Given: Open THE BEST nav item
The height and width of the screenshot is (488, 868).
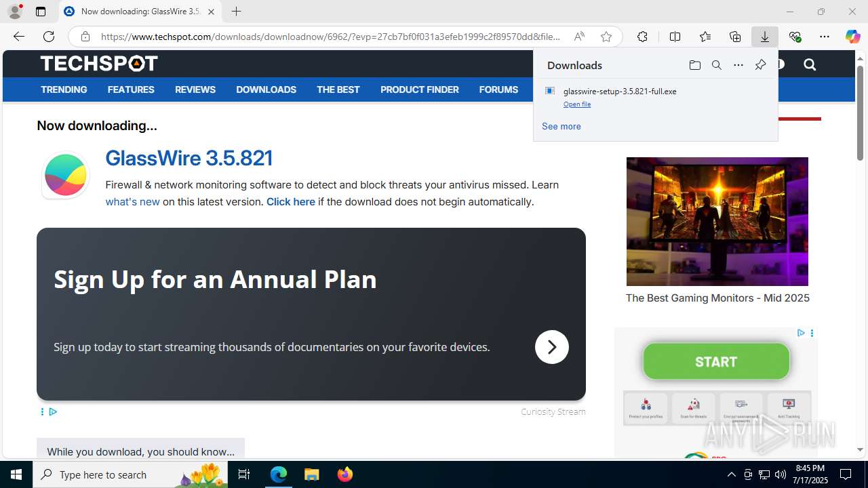Looking at the screenshot, I should click(338, 89).
